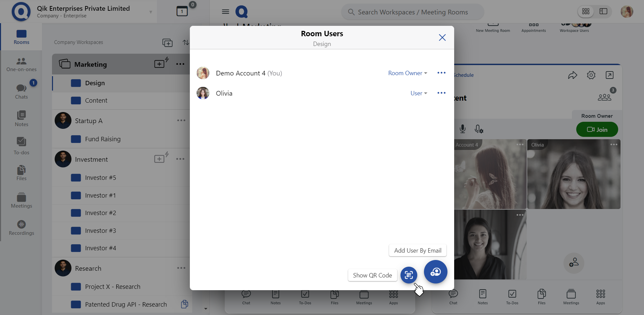Screen dimensions: 644x315
Task: Open Research workspace more options
Action: coord(181,268)
